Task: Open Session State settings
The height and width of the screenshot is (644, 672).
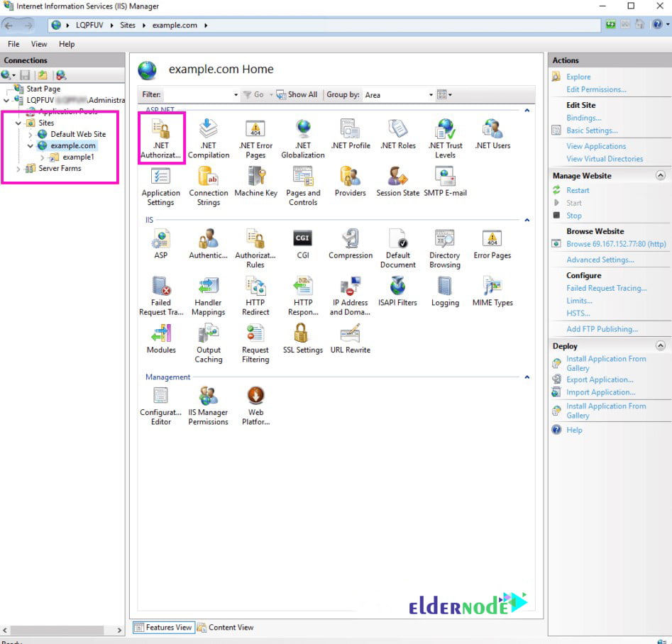Action: coord(398,182)
